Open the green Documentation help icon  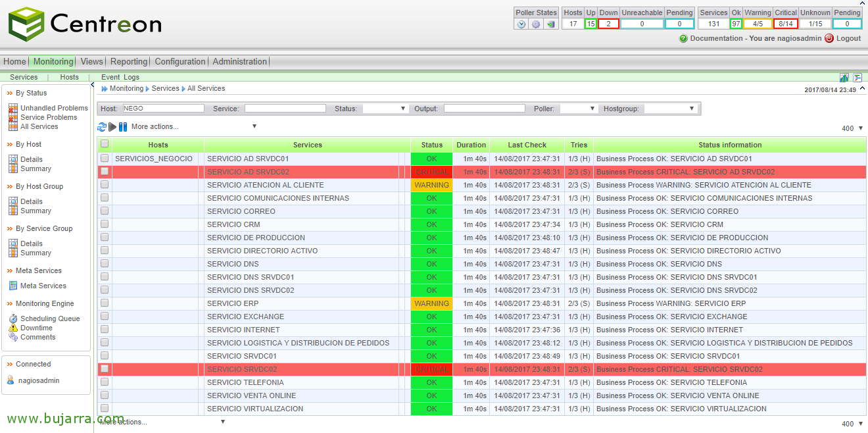pyautogui.click(x=683, y=38)
